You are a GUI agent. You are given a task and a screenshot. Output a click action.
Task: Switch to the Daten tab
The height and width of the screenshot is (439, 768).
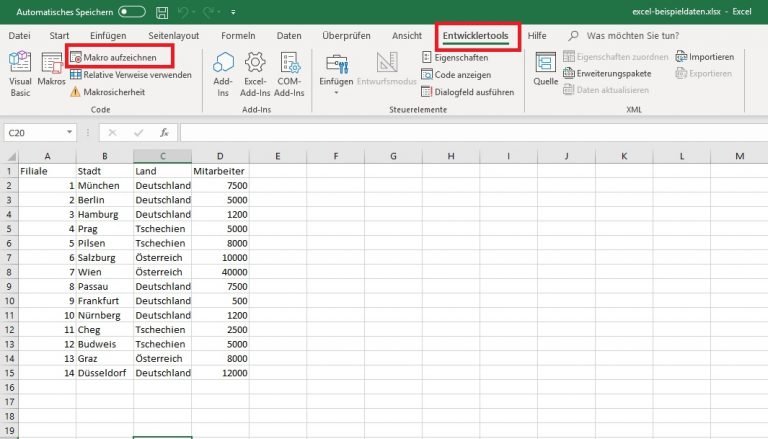point(289,35)
